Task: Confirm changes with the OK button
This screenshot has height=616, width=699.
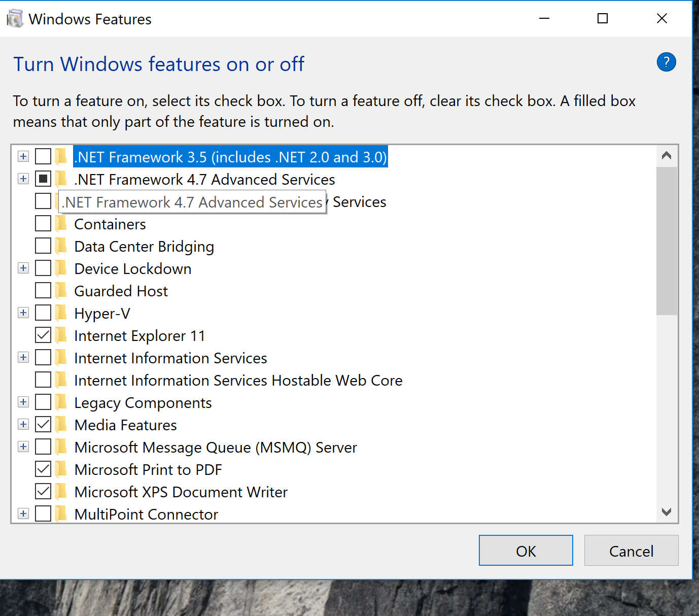Action: [526, 551]
